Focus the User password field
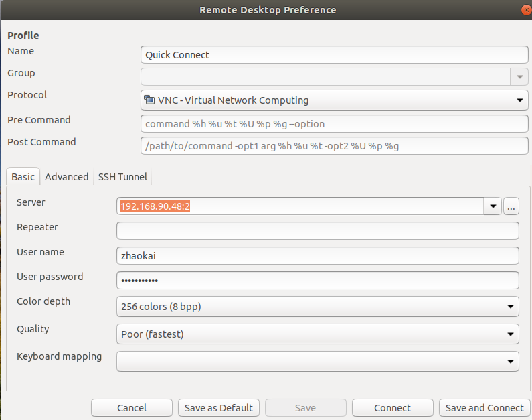This screenshot has width=532, height=420. click(318, 281)
